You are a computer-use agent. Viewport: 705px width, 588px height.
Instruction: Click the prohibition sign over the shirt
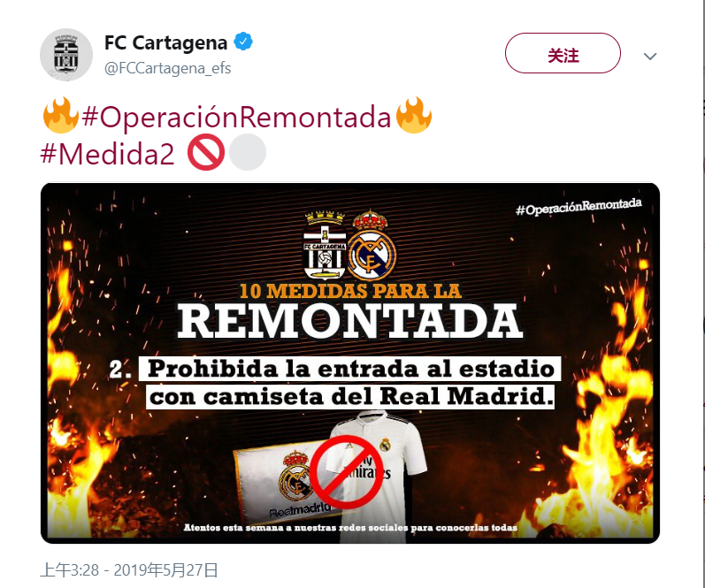pos(346,471)
